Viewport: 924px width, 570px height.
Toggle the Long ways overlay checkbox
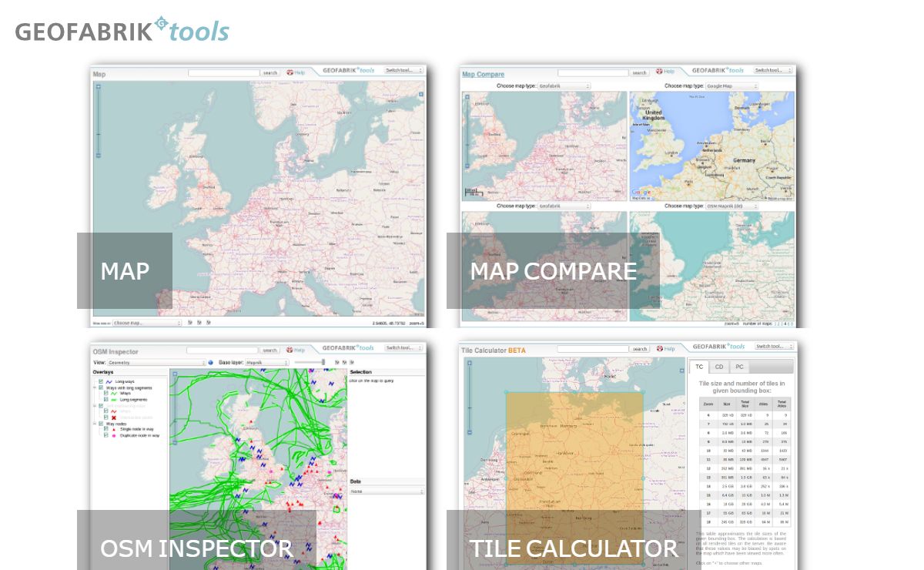[x=101, y=381]
